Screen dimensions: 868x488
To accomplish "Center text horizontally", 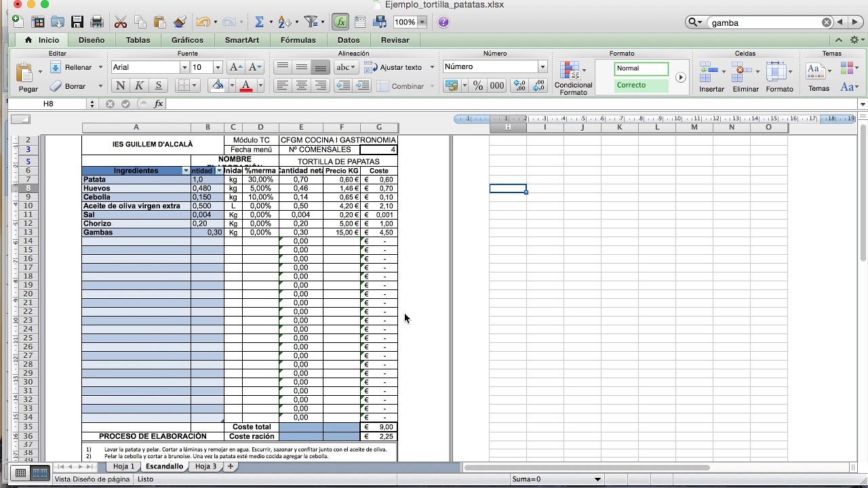I will tap(302, 85).
